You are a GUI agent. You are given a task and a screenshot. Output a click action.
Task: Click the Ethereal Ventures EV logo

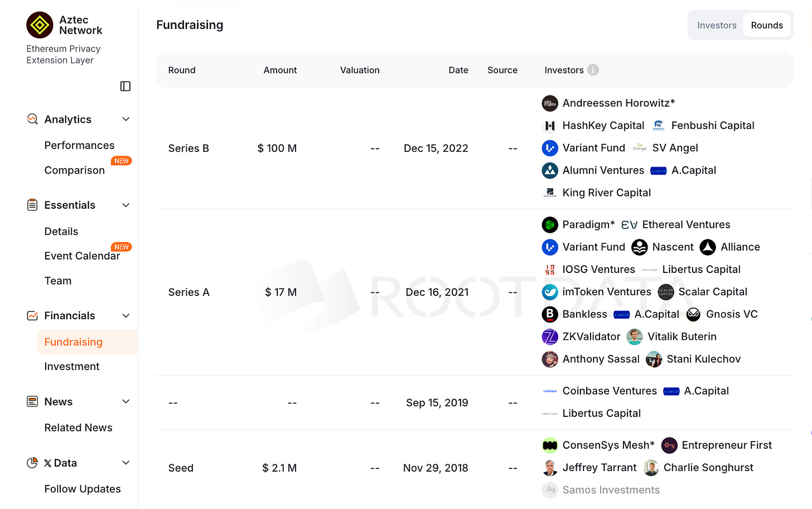[x=629, y=224]
